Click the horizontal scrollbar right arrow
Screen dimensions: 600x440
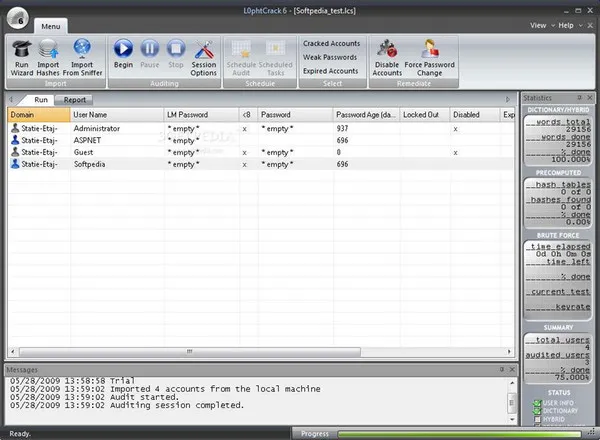509,351
